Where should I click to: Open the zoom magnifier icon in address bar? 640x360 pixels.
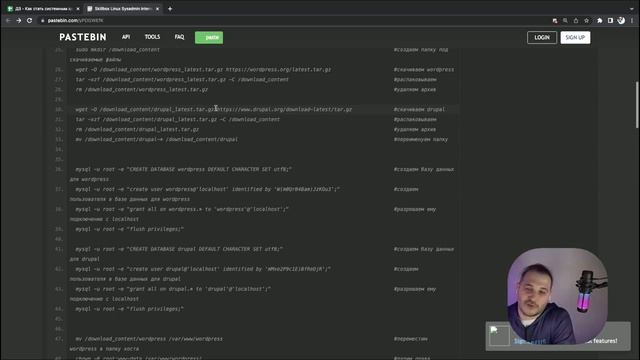[565, 20]
